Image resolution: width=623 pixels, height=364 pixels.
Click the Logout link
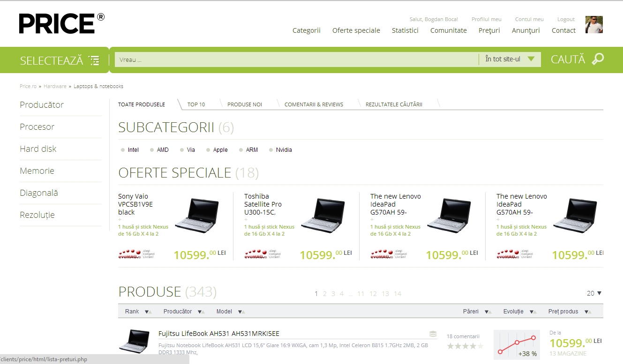[x=566, y=20]
